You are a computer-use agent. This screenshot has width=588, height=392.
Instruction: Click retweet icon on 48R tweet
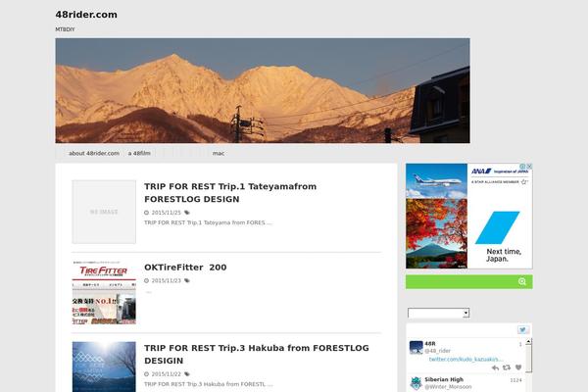(507, 367)
